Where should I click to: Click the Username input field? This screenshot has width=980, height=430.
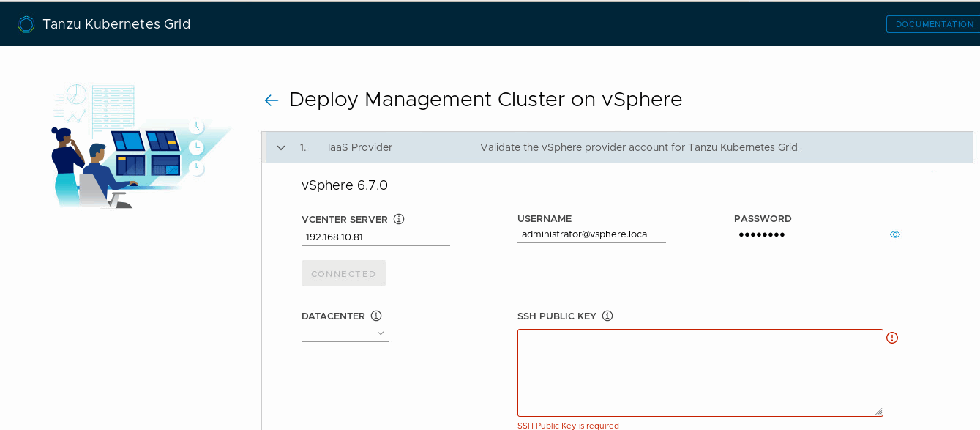(x=591, y=234)
